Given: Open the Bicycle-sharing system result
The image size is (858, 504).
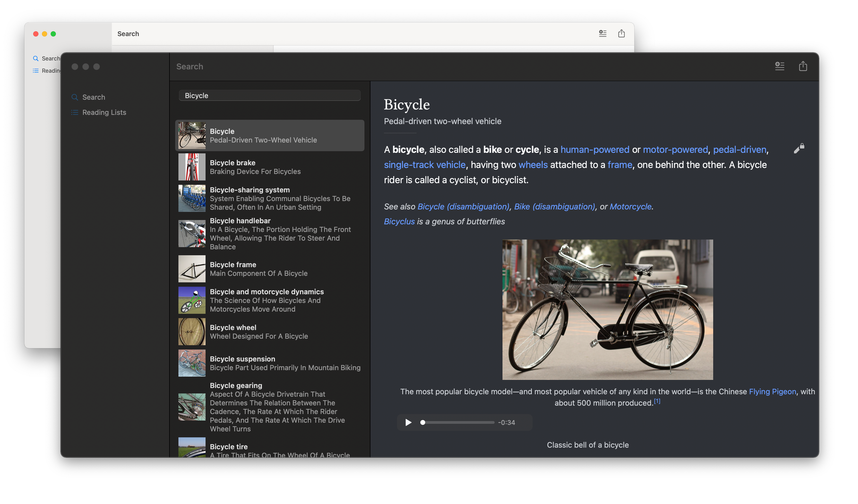Looking at the screenshot, I should 269,198.
